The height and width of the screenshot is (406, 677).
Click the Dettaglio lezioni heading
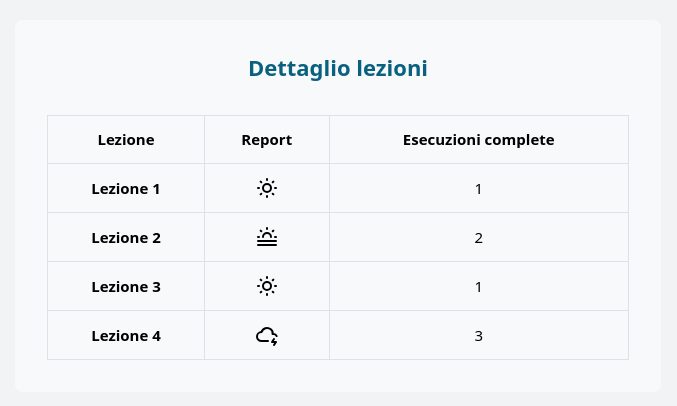[338, 68]
